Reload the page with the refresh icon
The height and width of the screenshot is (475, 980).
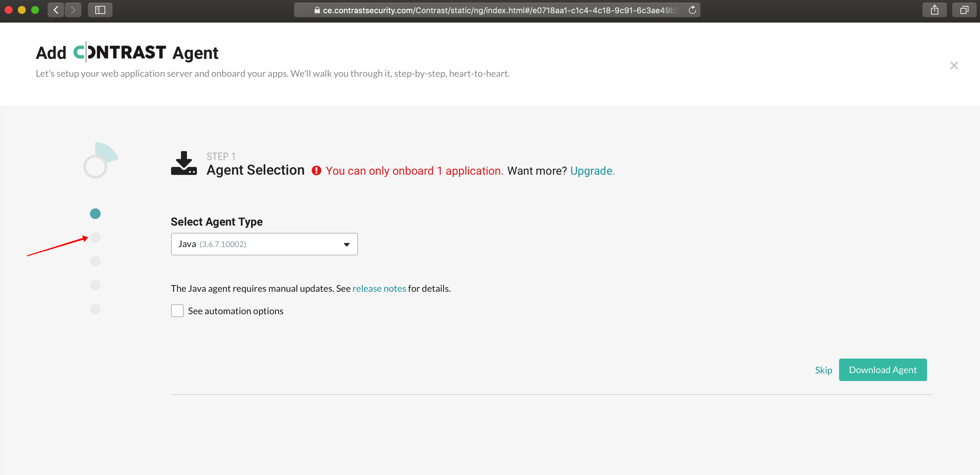point(692,10)
